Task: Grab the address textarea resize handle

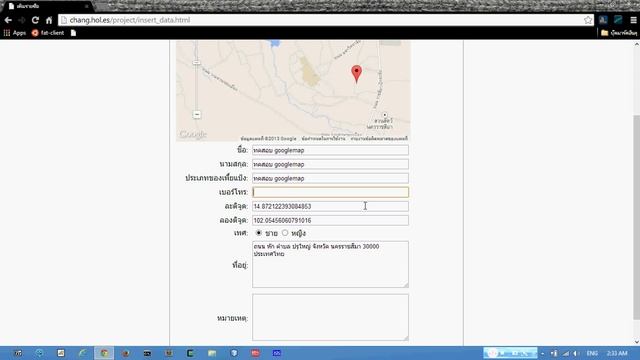Action: pyautogui.click(x=405, y=284)
